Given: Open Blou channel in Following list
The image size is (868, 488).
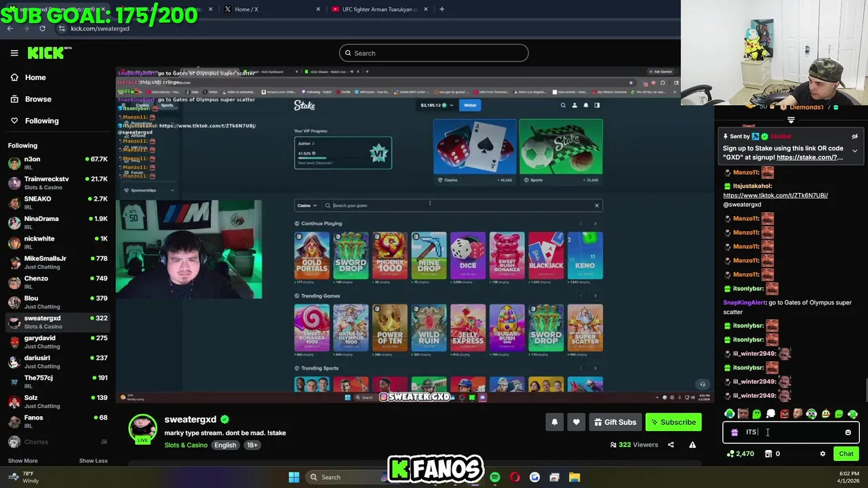Looking at the screenshot, I should click(58, 302).
